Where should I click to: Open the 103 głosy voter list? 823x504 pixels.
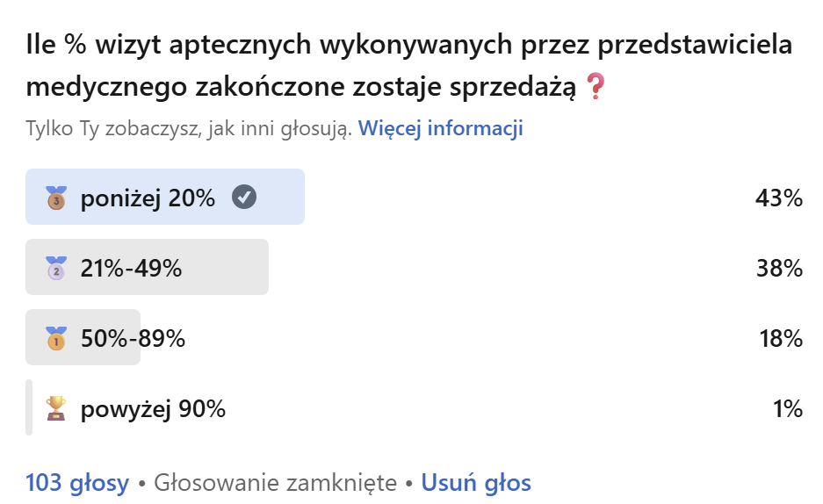(77, 482)
